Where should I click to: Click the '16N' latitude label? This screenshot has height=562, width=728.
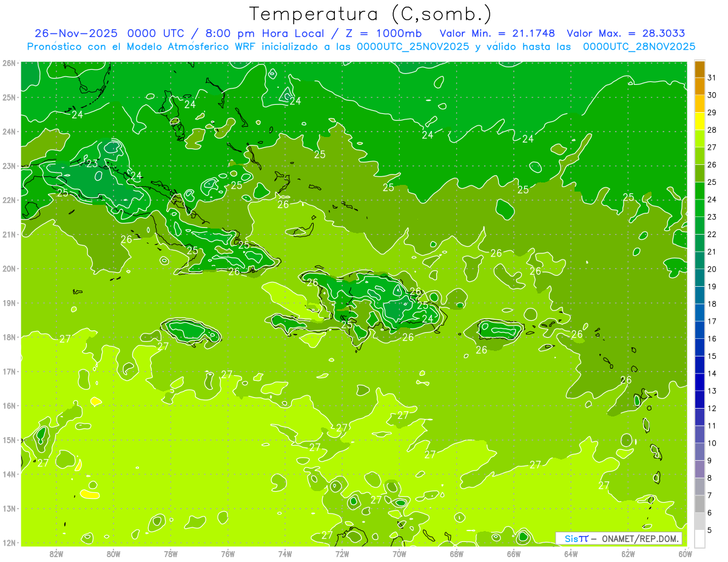pyautogui.click(x=10, y=406)
